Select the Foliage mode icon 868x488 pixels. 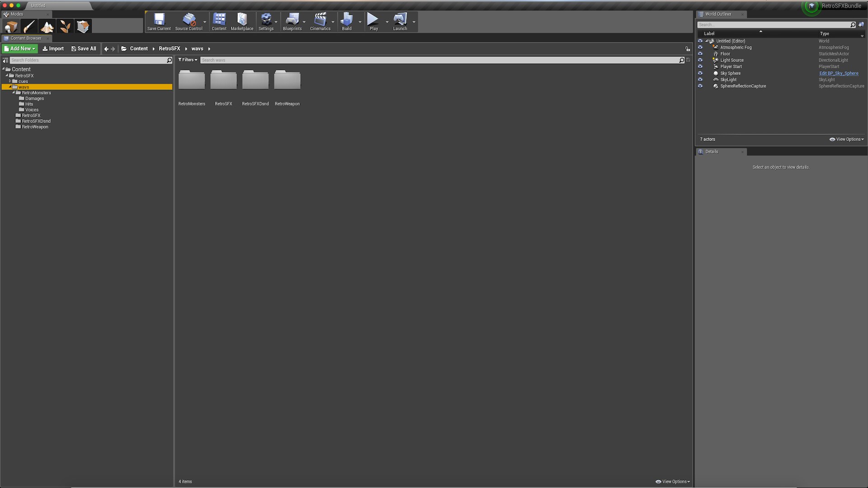65,27
